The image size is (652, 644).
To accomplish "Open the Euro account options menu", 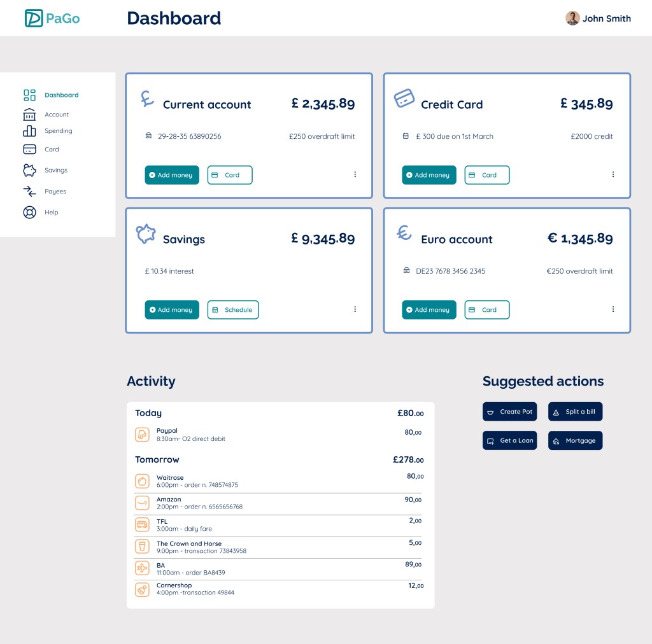I will pos(613,309).
